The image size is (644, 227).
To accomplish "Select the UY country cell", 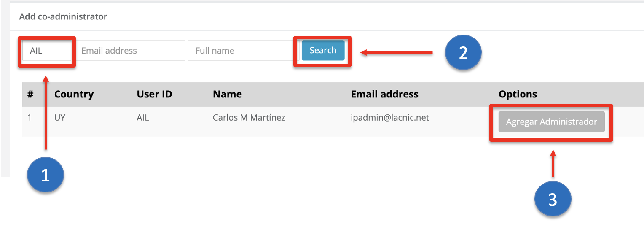I will 60,118.
